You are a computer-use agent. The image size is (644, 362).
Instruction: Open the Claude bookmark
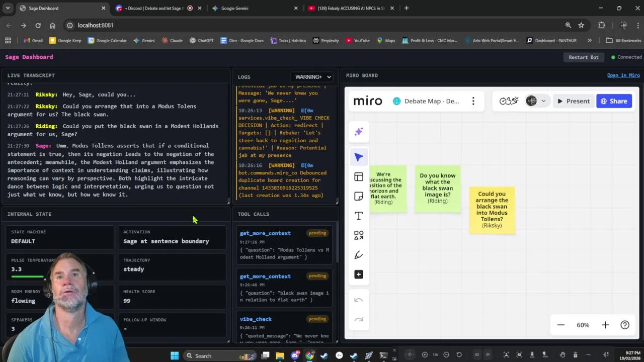(172, 40)
